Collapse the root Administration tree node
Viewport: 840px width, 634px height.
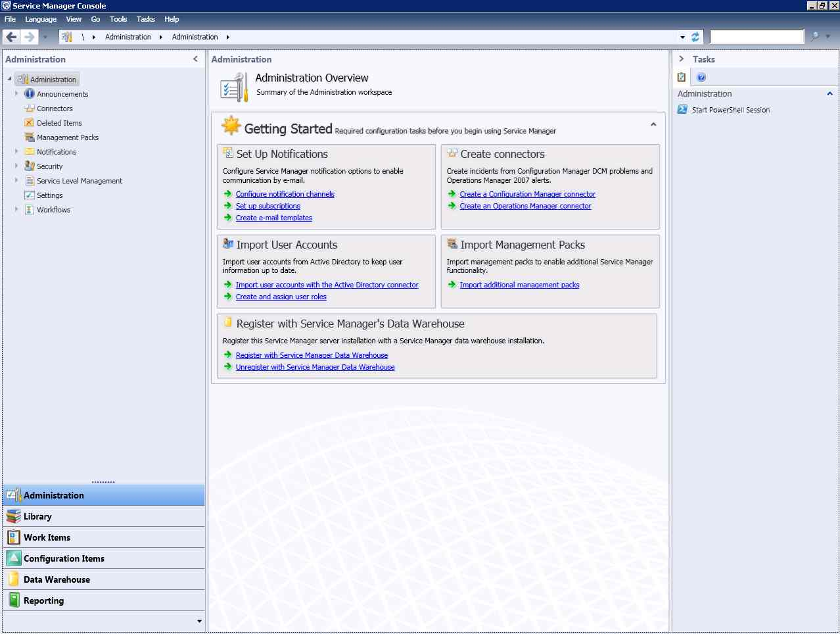(x=10, y=80)
